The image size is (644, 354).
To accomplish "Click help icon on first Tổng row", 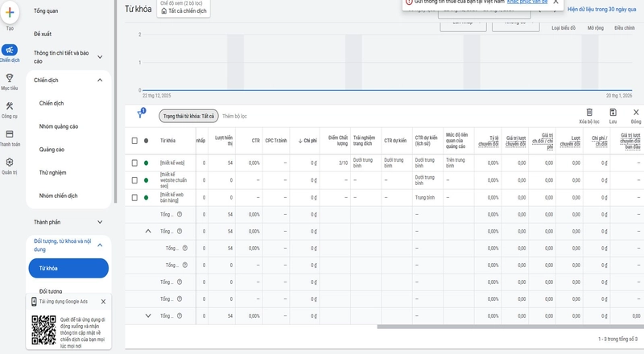I will tap(180, 214).
